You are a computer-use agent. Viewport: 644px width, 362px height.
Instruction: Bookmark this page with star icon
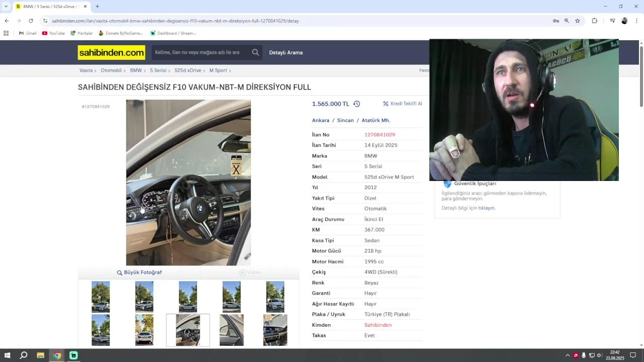(x=578, y=21)
